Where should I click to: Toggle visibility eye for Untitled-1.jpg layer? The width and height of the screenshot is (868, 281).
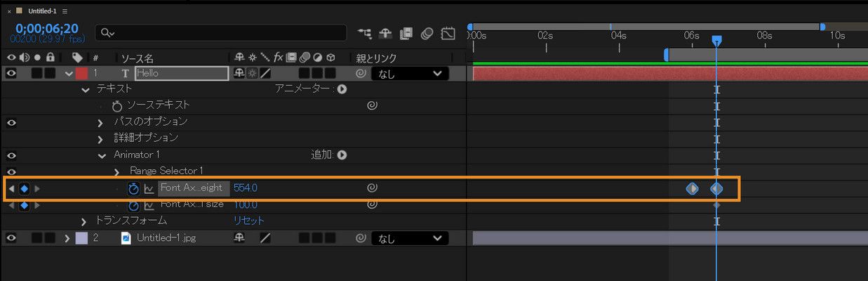click(x=11, y=238)
